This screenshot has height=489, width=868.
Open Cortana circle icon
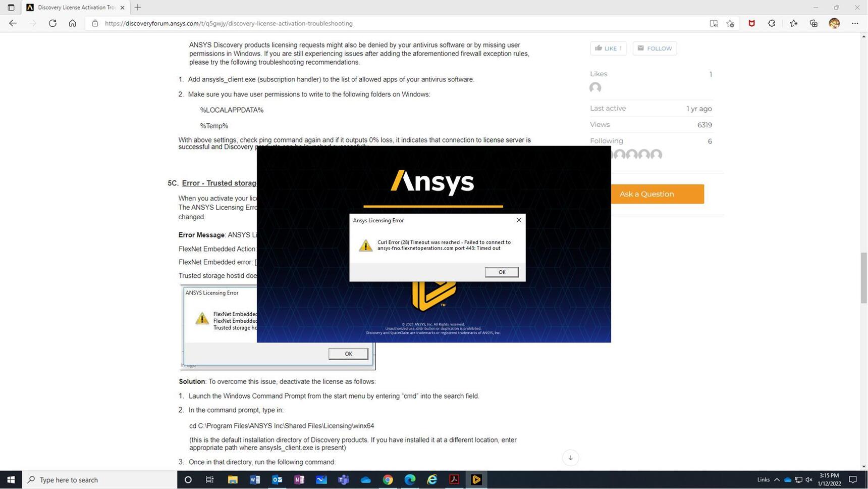188,480
